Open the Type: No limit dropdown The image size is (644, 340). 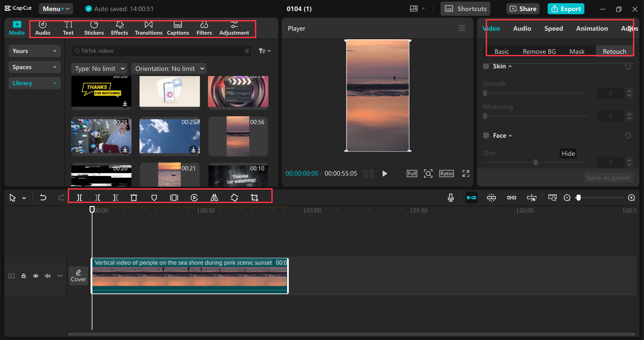point(99,68)
